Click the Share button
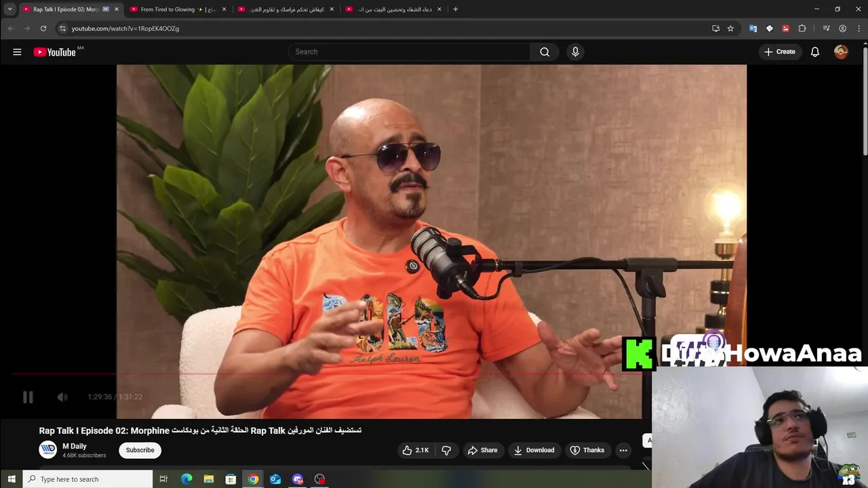 tap(482, 450)
